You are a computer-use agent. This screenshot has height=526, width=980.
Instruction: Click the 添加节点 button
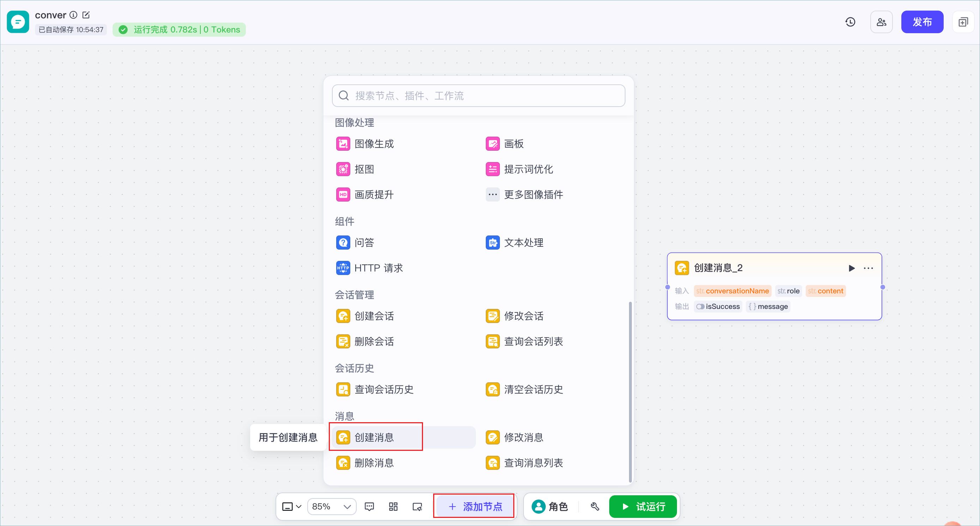click(x=475, y=507)
